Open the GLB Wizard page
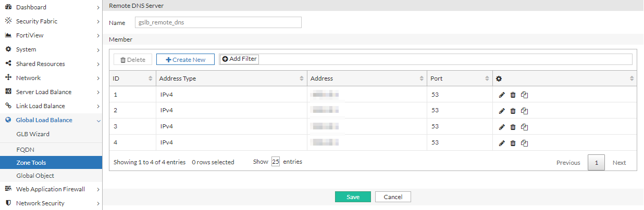The width and height of the screenshot is (644, 210). [x=33, y=134]
